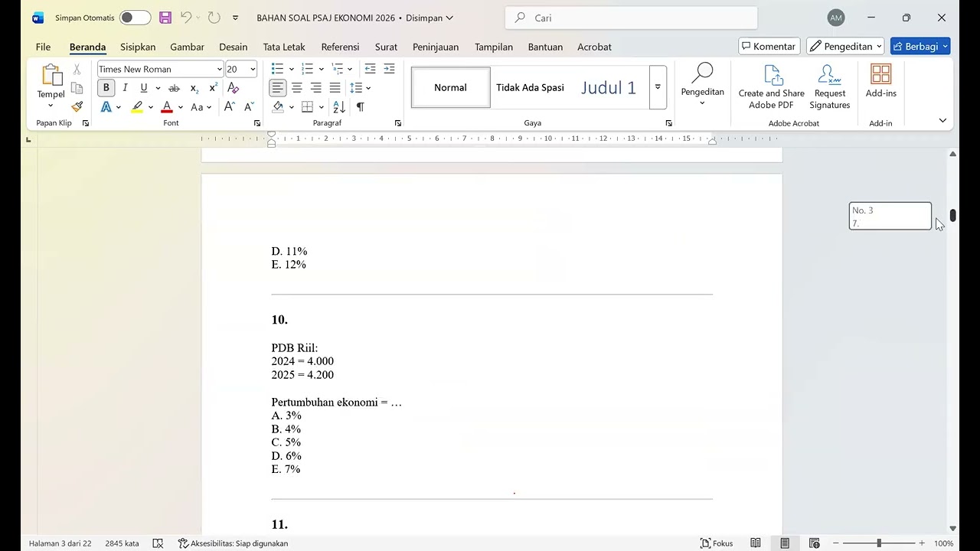Screen dimensions: 980x551
Task: Switch to the Desain tab
Action: [x=233, y=47]
